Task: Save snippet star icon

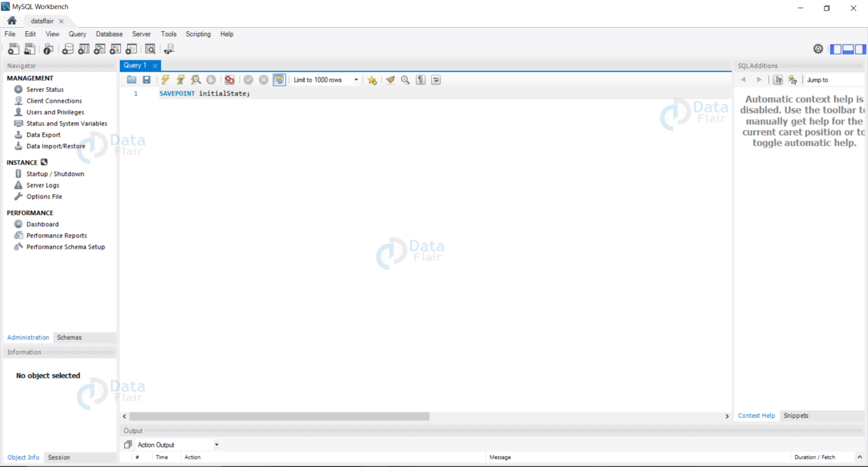Action: pos(372,80)
